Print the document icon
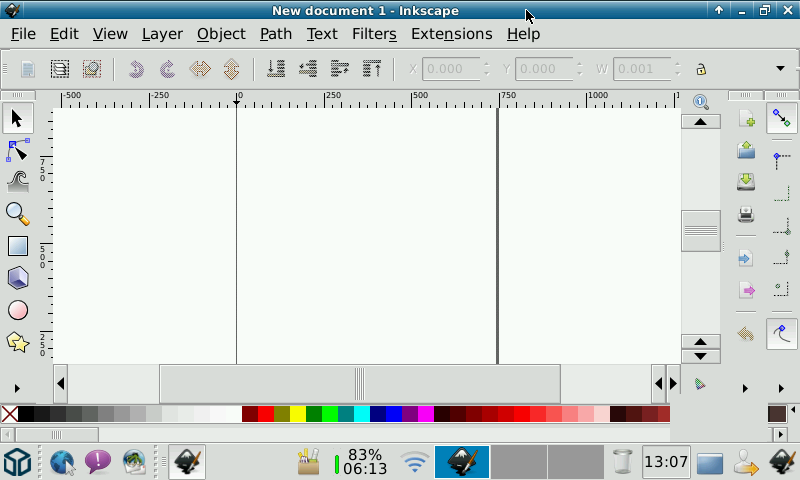This screenshot has height=480, width=800. (x=746, y=214)
